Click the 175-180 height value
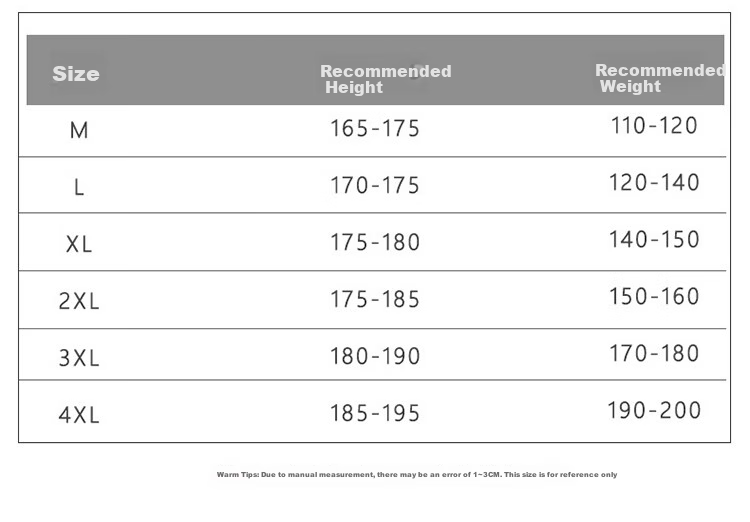This screenshot has width=750, height=522. coord(375,242)
